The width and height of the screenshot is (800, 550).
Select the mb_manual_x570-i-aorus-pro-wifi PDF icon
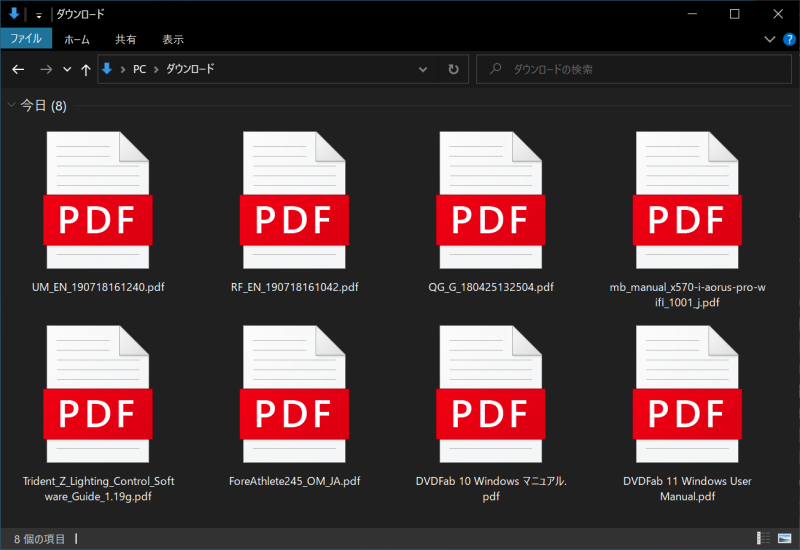point(687,200)
